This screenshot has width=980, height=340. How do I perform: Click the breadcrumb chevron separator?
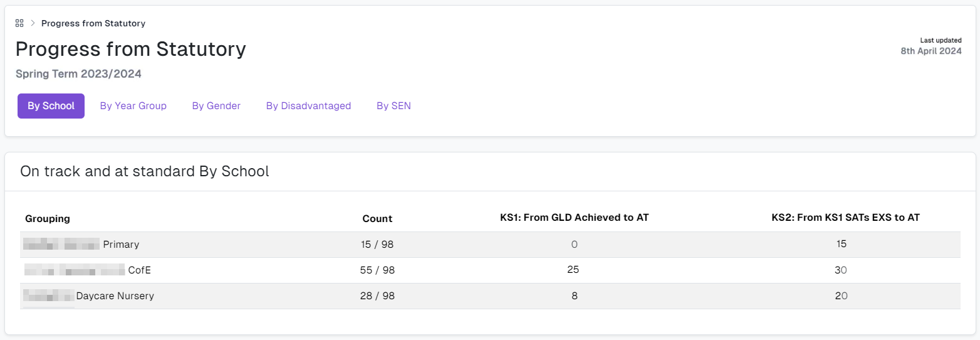[33, 23]
